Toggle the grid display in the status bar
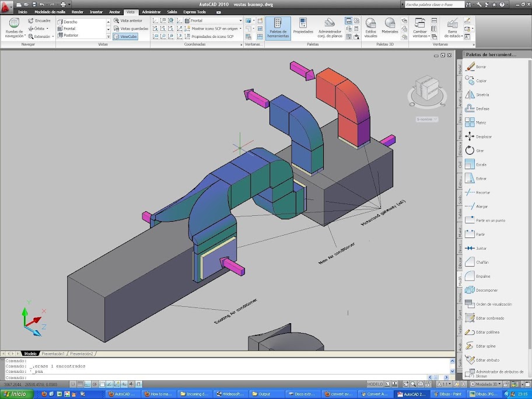The height and width of the screenshot is (399, 532). (79, 384)
